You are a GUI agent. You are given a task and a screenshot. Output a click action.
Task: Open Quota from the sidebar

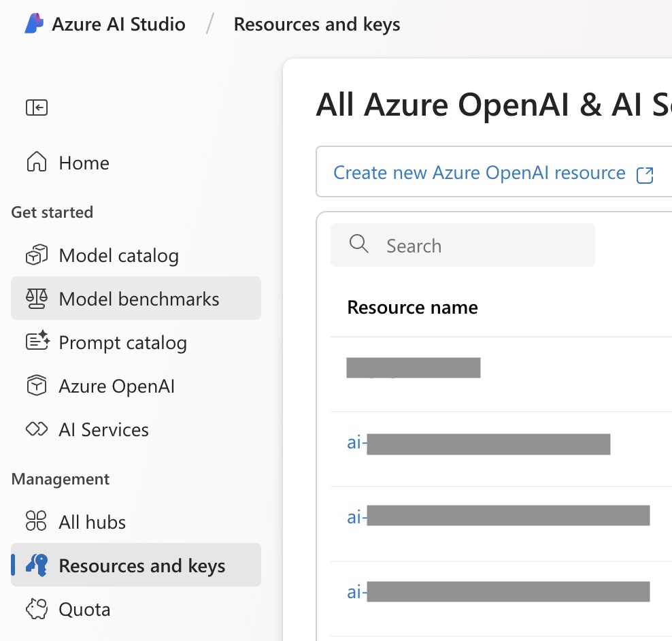[x=84, y=609]
